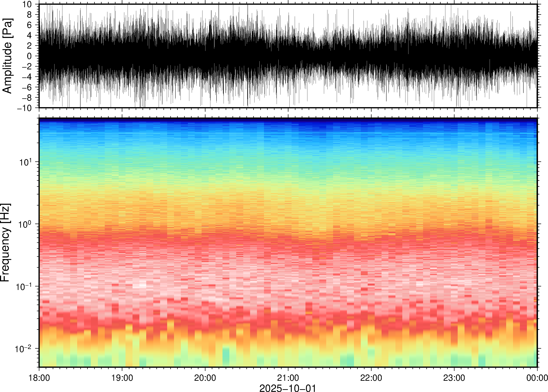Click the 18:00 start time label
The height and width of the screenshot is (392, 548).
pos(39,378)
